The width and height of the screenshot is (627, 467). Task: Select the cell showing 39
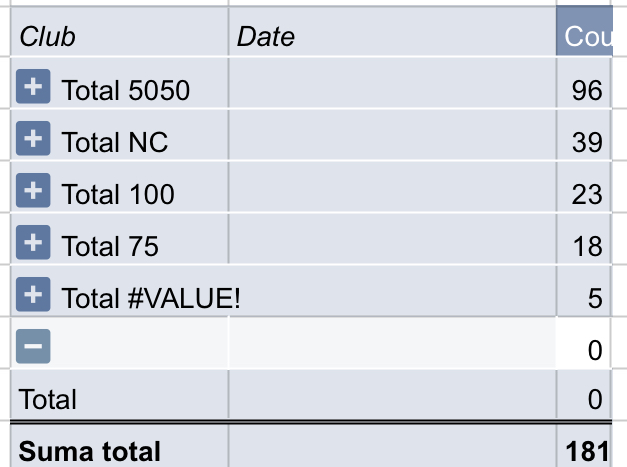tap(583, 135)
